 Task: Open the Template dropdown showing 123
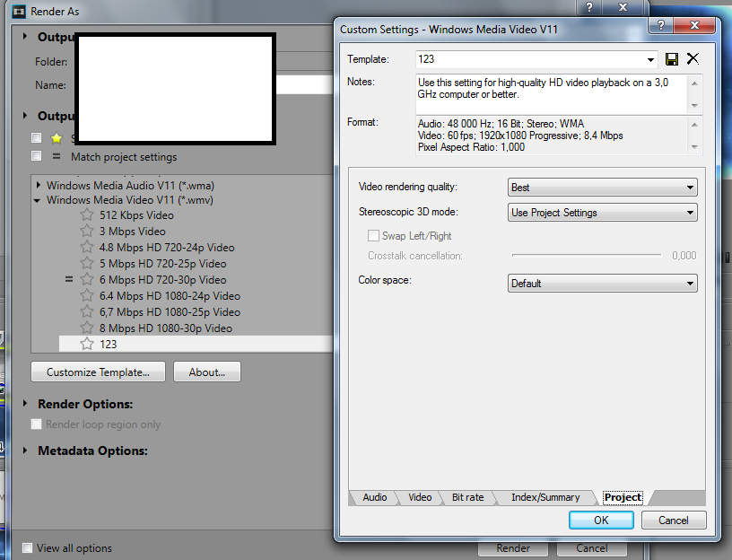point(650,59)
